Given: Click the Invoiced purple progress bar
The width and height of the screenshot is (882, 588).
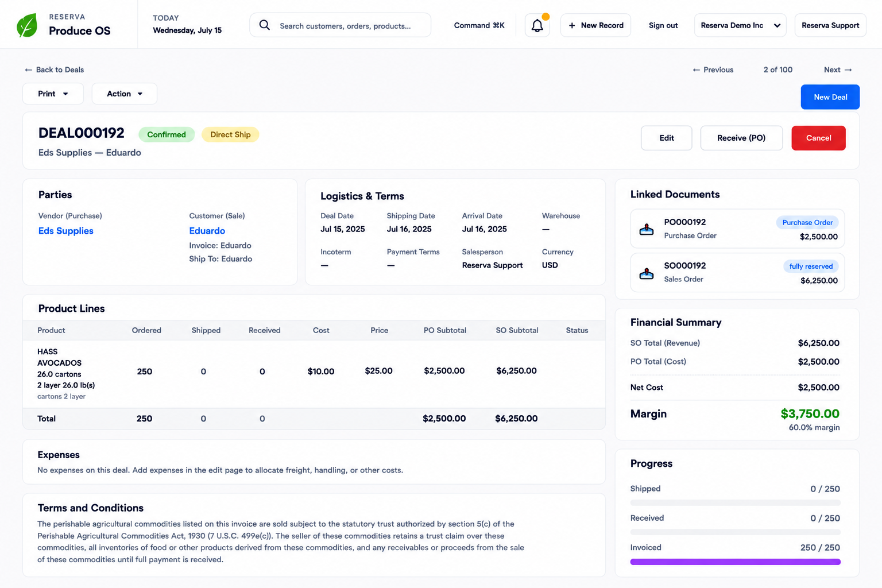Looking at the screenshot, I should coord(735,562).
